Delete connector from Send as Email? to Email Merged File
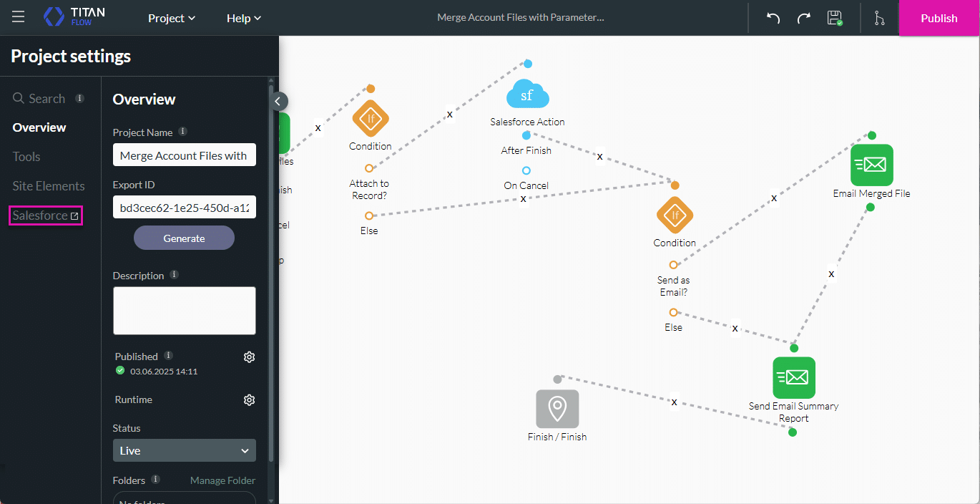This screenshot has height=504, width=980. pos(773,198)
